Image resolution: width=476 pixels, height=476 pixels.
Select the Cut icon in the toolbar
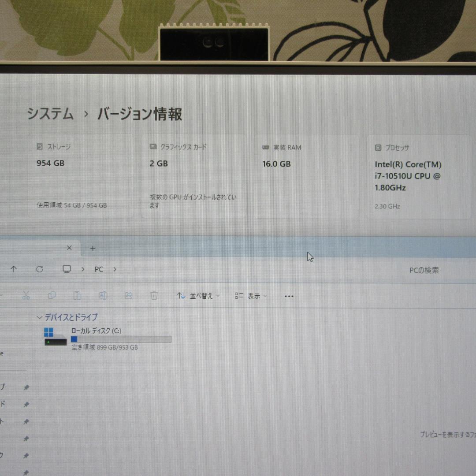(26, 295)
